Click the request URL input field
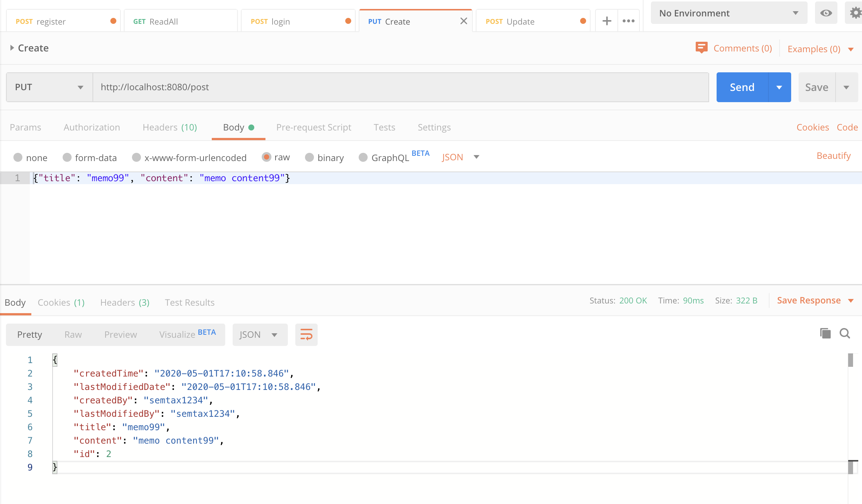Screen dimensions: 862x504 click(x=401, y=87)
